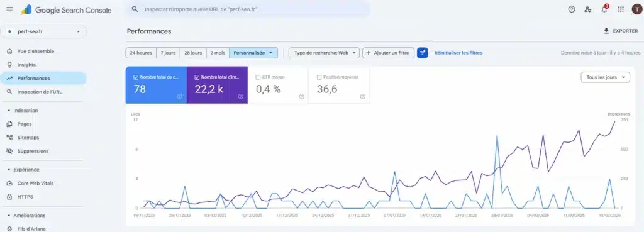Open the Tous les jours dropdown
The width and height of the screenshot is (644, 232).
[x=606, y=77]
